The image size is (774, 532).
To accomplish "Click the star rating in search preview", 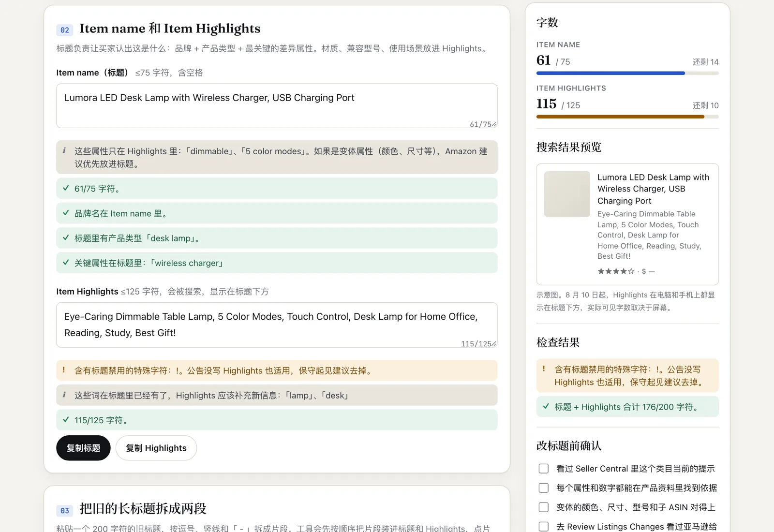I will point(616,271).
